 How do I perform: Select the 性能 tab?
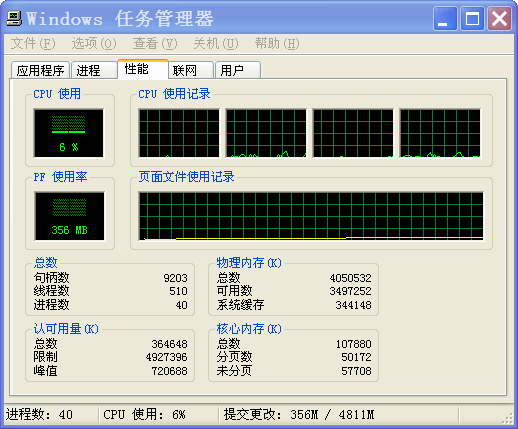click(143, 69)
